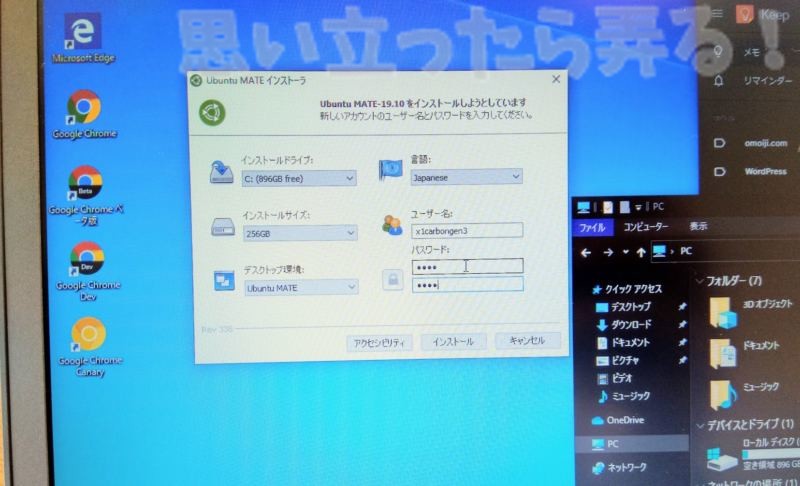
Task: Select ビデオ in Explorer sidebar
Action: click(615, 378)
